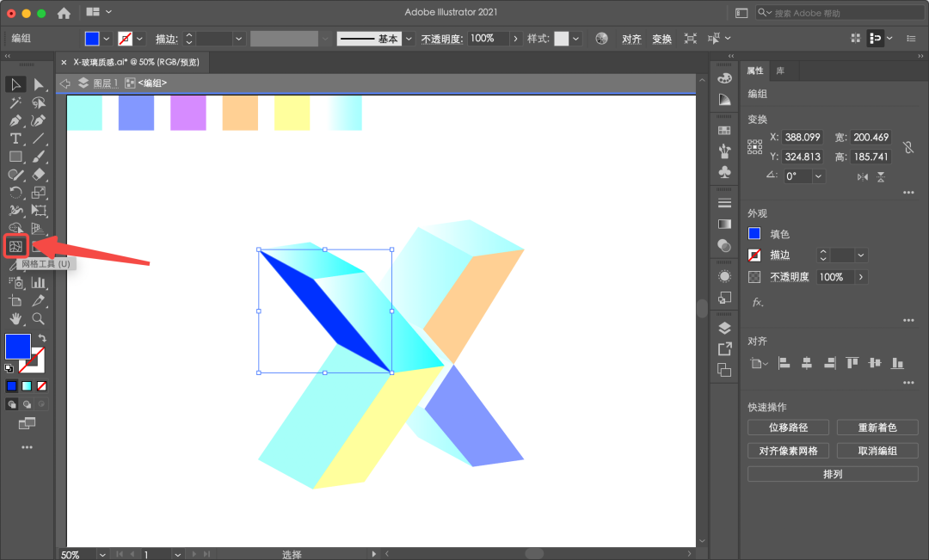Screen dimensions: 929x560
Task: Select the Line Segment tool
Action: 39,138
